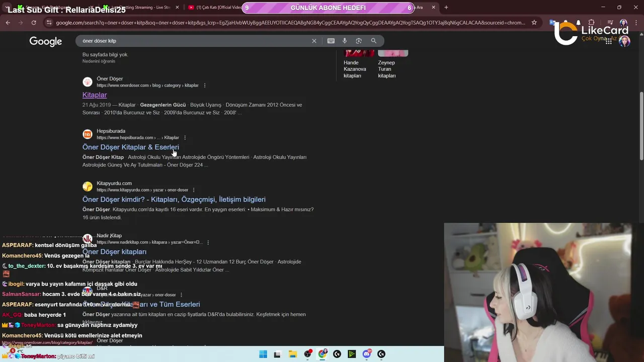Reload the Google results page
Viewport: 644px width, 362px height.
[34, 23]
